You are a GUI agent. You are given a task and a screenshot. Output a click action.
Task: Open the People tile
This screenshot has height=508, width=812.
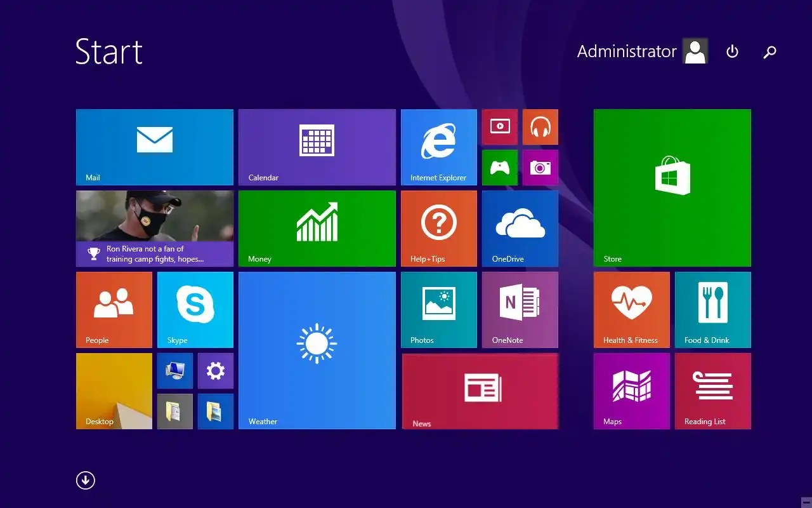pos(114,310)
